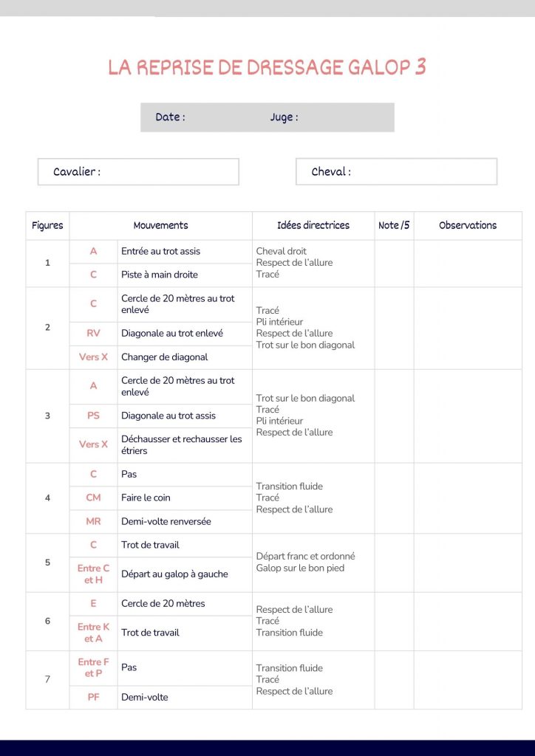Image resolution: width=535 pixels, height=756 pixels.
Task: Click the Mouvements column header
Action: click(160, 226)
